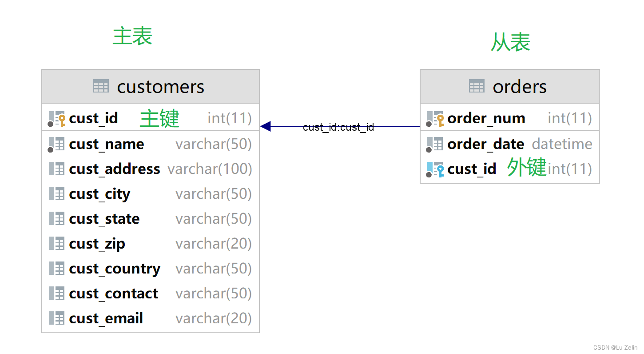Click the varchar(20) type of cust_zip
This screenshot has width=644, height=354.
pos(214,244)
